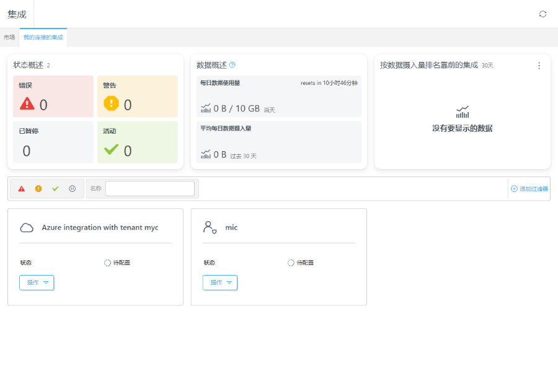
Task: Refresh the integrations page
Action: pyautogui.click(x=542, y=14)
